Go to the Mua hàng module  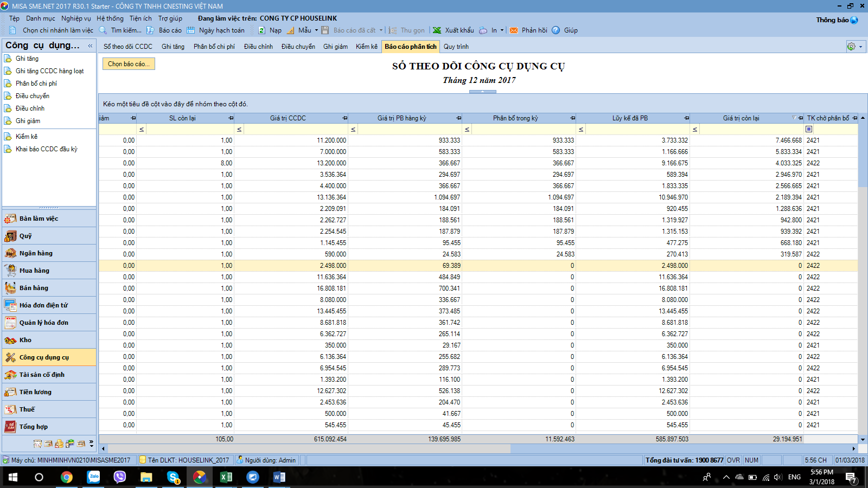[x=49, y=271]
